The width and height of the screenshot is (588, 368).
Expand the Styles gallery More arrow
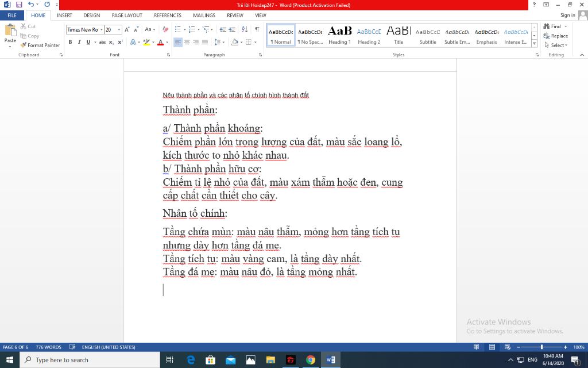(535, 44)
